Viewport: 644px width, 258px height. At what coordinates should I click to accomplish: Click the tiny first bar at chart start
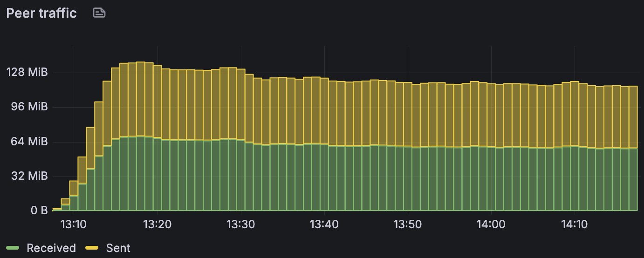pos(57,209)
